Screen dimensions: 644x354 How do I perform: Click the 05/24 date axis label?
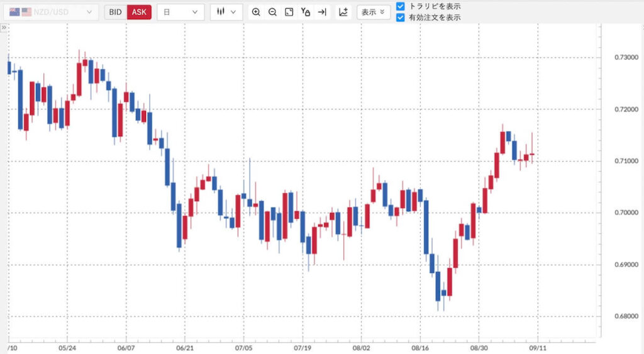pyautogui.click(x=67, y=348)
